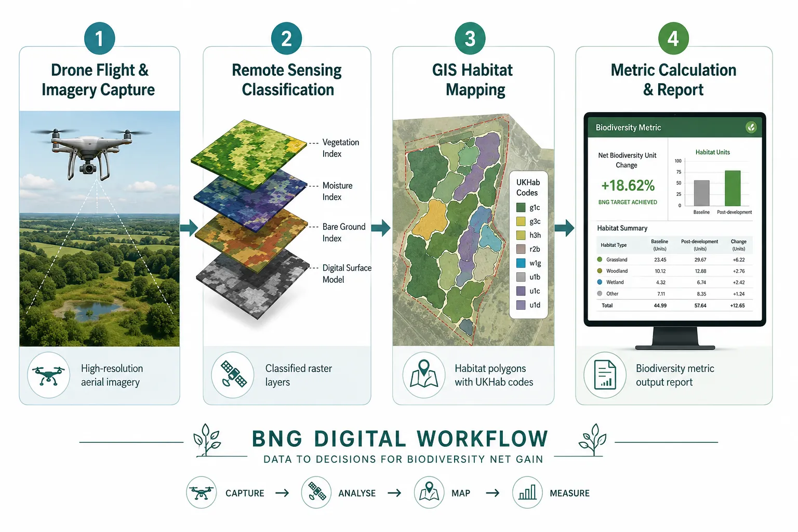Click the grey dot beside Other row
The height and width of the screenshot is (532, 798).
[x=600, y=294]
